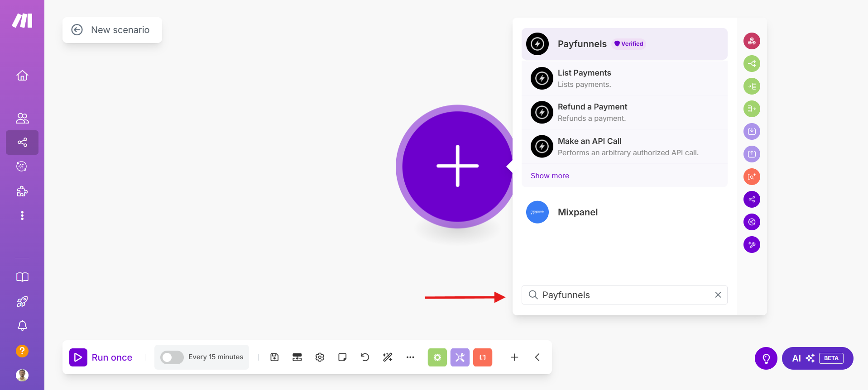
Task: Click the Run once button
Action: (101, 357)
